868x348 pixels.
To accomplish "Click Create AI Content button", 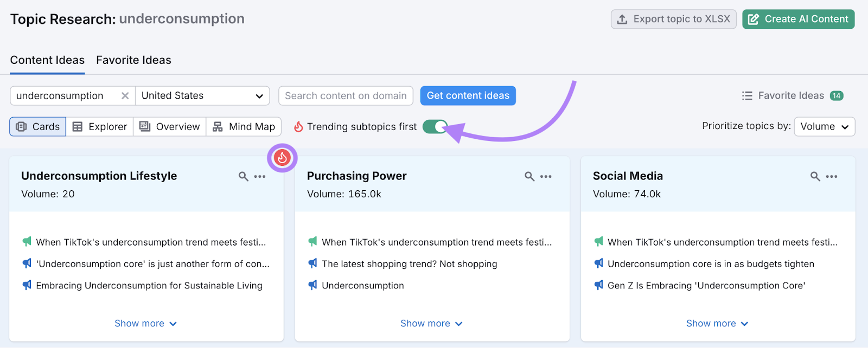I will pyautogui.click(x=799, y=19).
